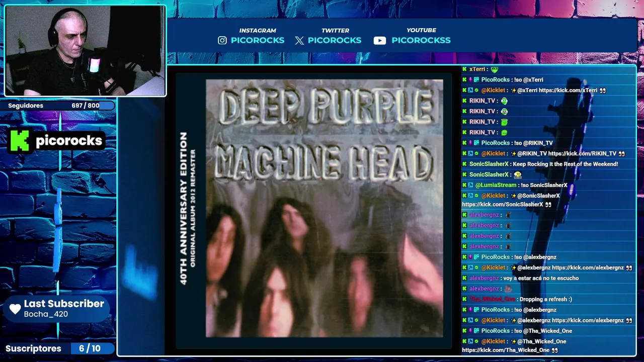Click the @LumiaStream username in chat
Image resolution: width=644 pixels, height=362 pixels.
click(x=496, y=186)
